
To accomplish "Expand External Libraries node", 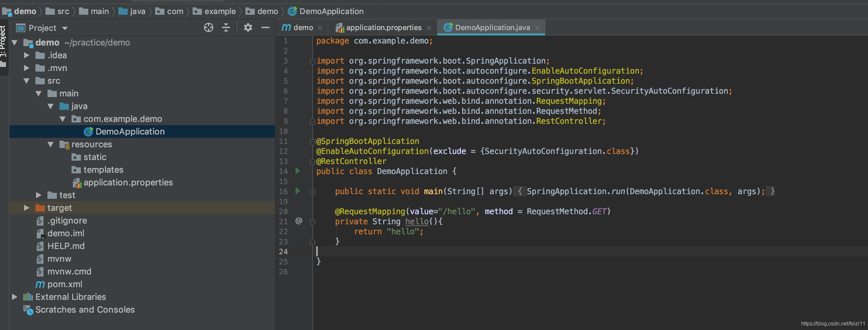I will click(14, 297).
